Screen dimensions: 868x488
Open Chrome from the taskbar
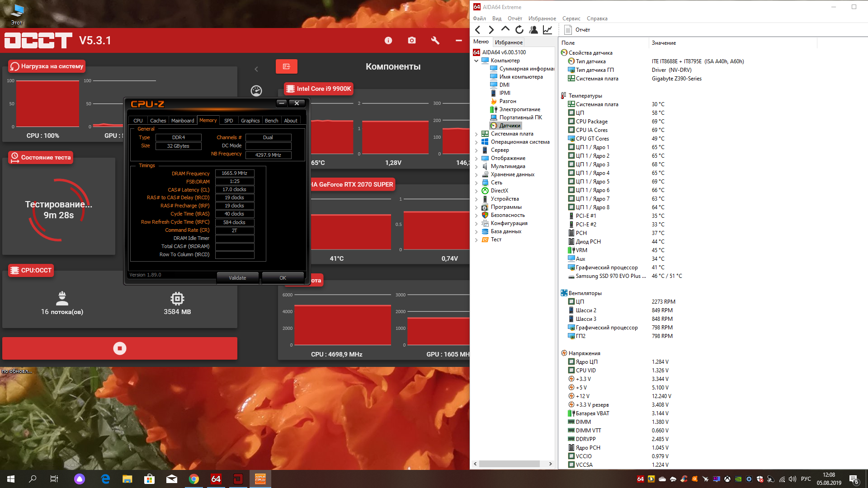[x=194, y=479]
